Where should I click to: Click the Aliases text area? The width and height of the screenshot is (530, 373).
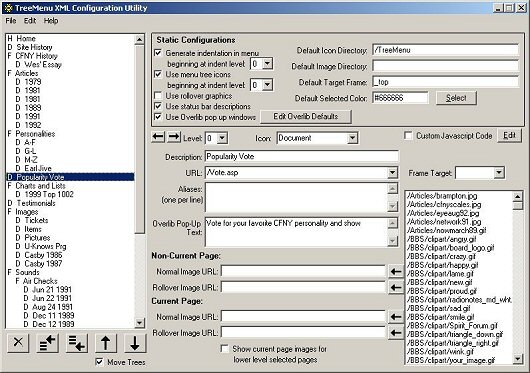[x=296, y=198]
